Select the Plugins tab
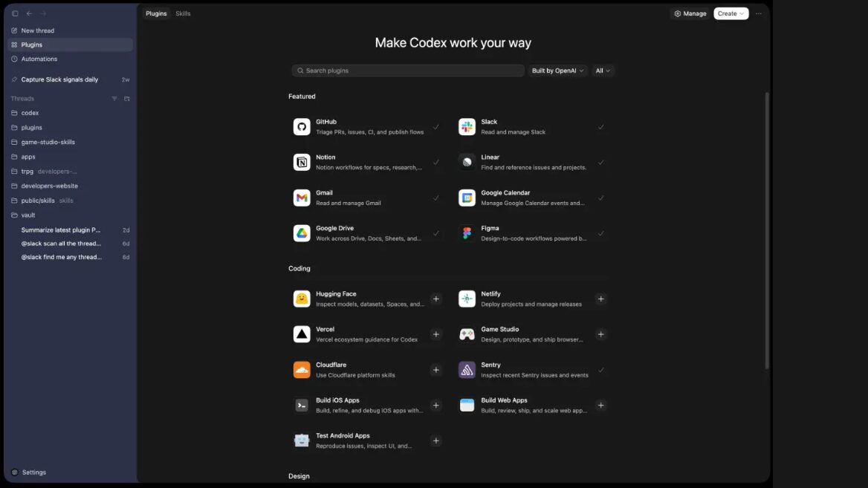The image size is (868, 488). 156,13
